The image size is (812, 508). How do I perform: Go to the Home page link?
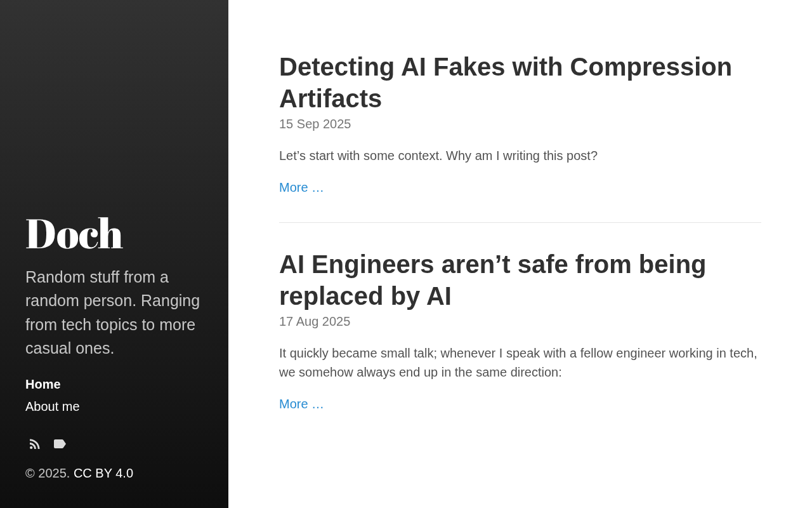point(43,384)
